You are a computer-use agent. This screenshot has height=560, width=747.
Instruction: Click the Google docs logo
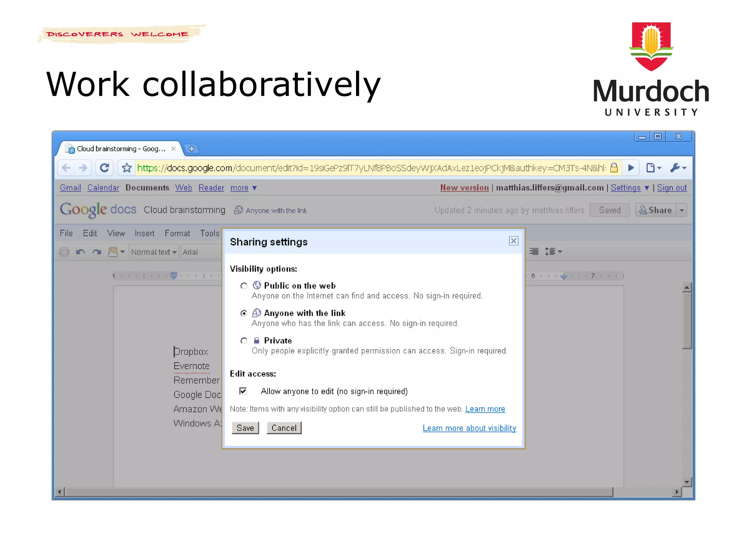[98, 210]
